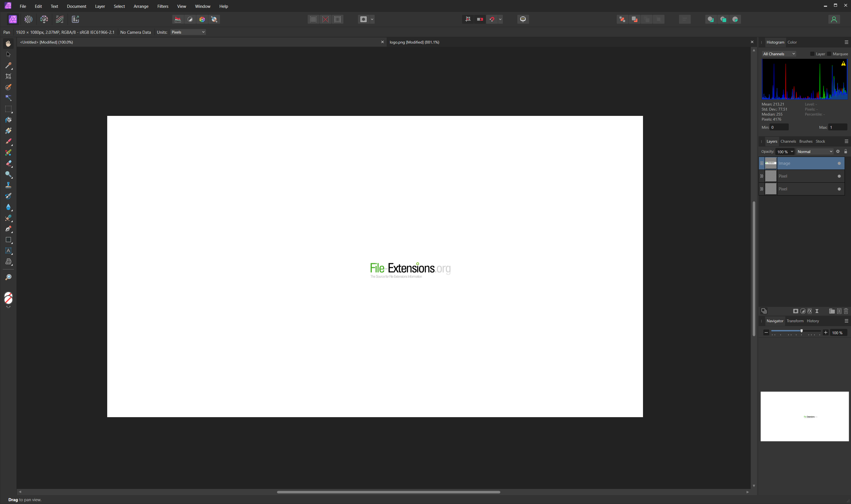The image size is (851, 504).
Task: Toggle the layer lock icon
Action: (846, 151)
